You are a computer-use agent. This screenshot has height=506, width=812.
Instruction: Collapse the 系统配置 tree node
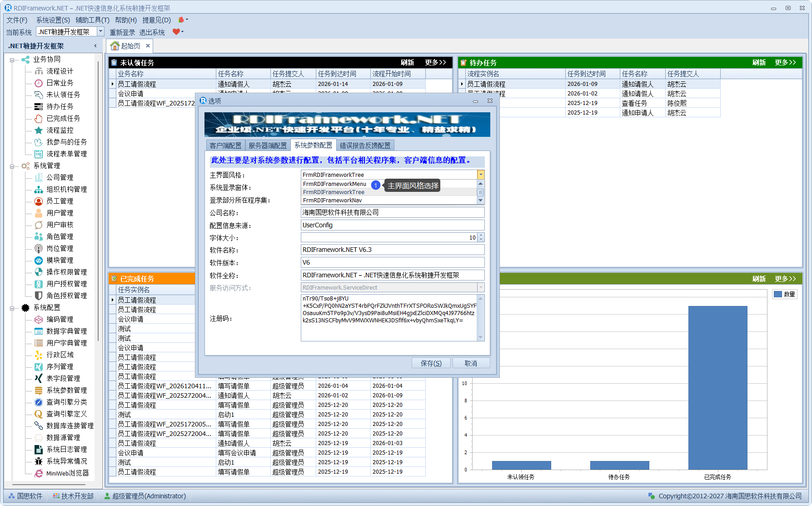pyautogui.click(x=12, y=308)
